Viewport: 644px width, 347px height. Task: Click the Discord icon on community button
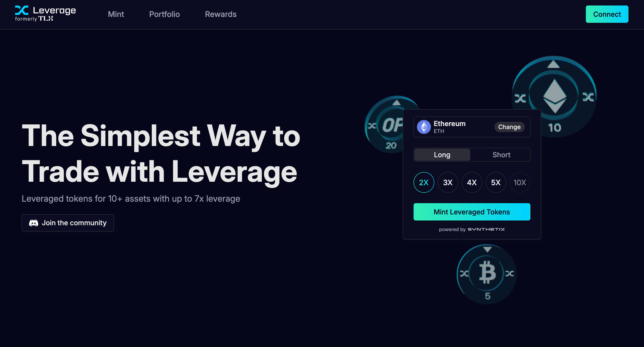(x=33, y=223)
